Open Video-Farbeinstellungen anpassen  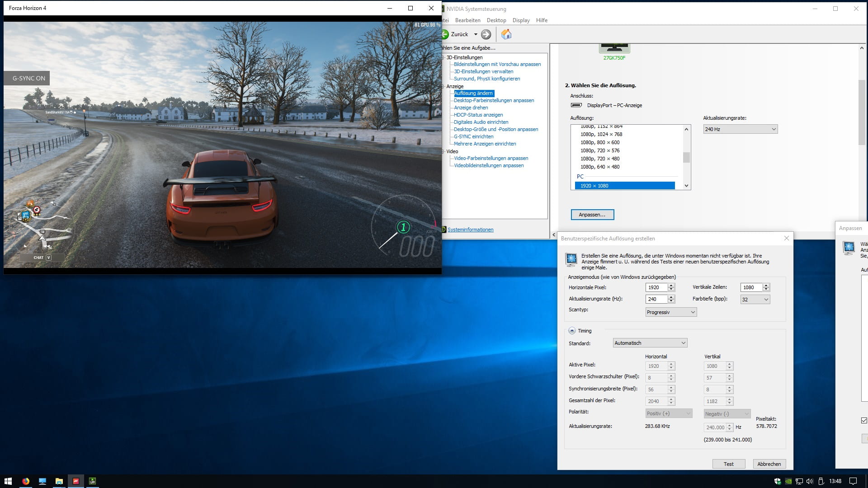point(491,158)
